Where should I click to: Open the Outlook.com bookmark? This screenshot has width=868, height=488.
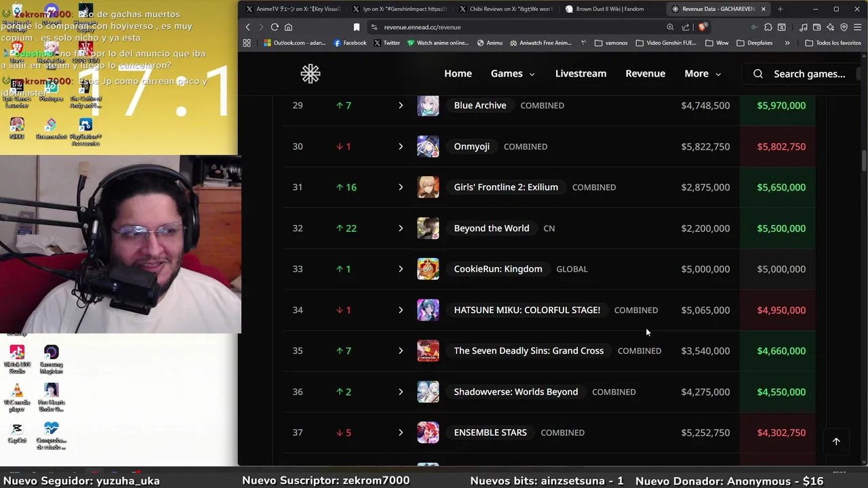pos(294,43)
